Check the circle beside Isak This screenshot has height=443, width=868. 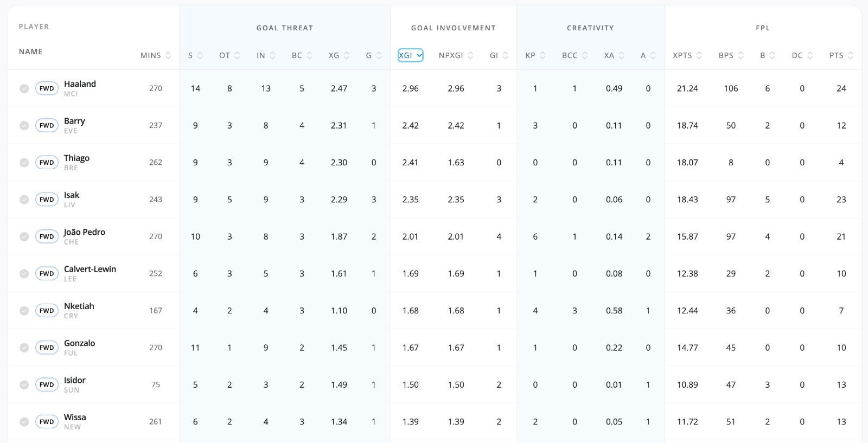24,200
